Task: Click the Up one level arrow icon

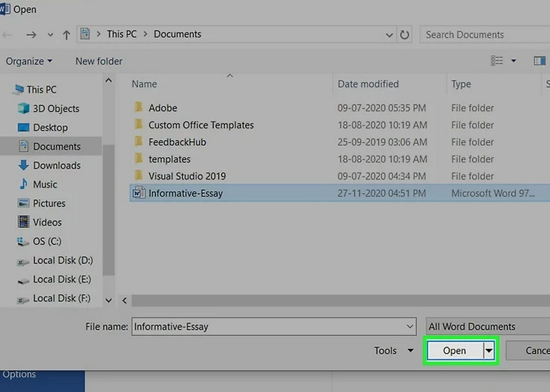Action: pyautogui.click(x=67, y=34)
